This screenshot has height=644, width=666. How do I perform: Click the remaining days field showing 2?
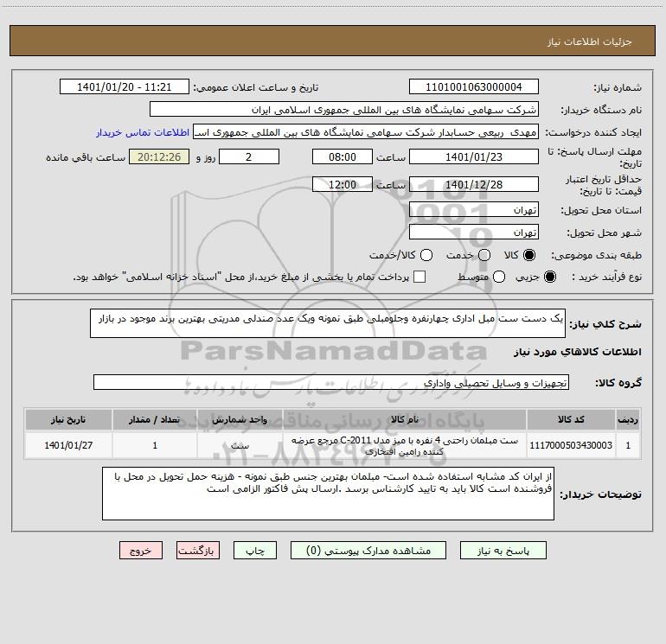pos(249,156)
